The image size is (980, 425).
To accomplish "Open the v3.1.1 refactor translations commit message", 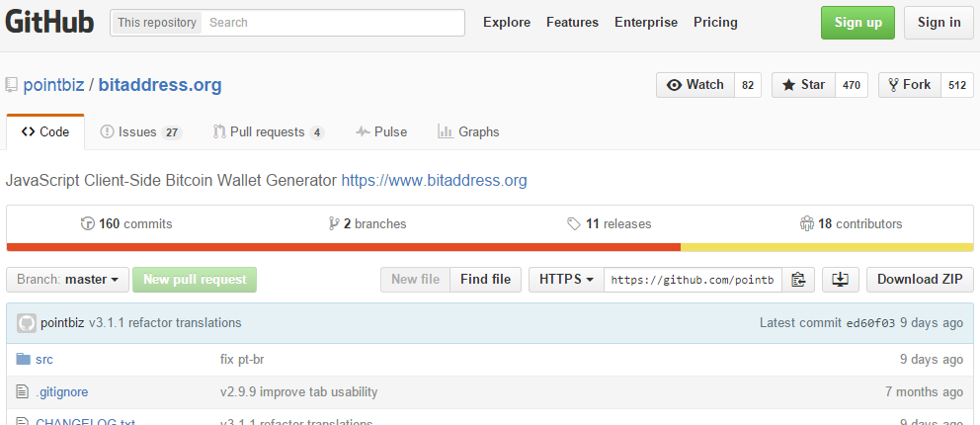I will pos(165,323).
